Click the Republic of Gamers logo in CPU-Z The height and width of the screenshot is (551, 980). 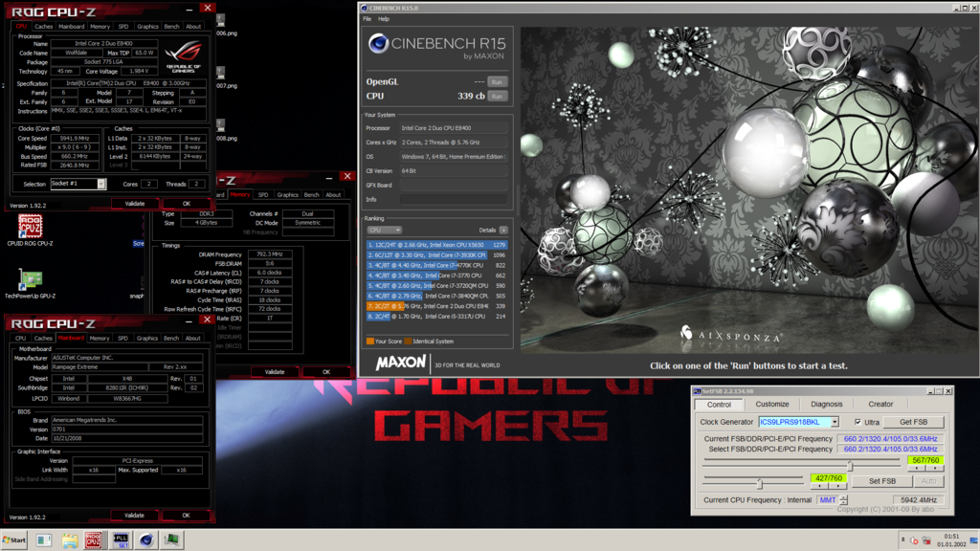point(183,56)
